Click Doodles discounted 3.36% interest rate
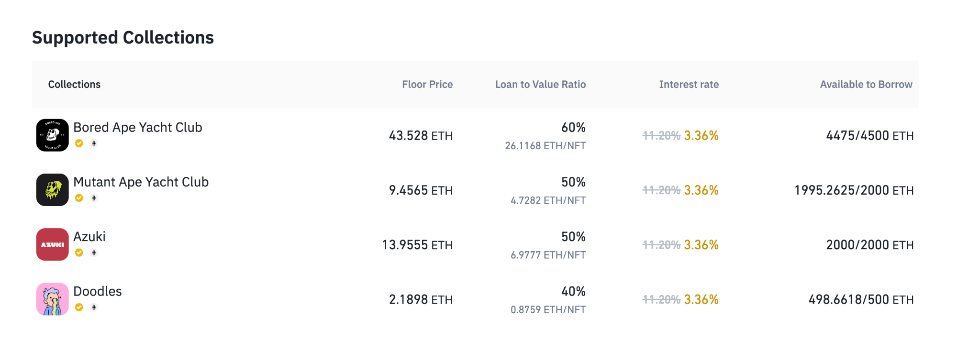 click(701, 299)
